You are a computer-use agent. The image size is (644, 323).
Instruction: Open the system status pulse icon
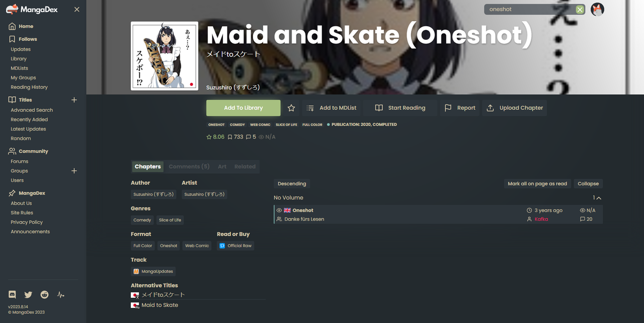point(61,295)
